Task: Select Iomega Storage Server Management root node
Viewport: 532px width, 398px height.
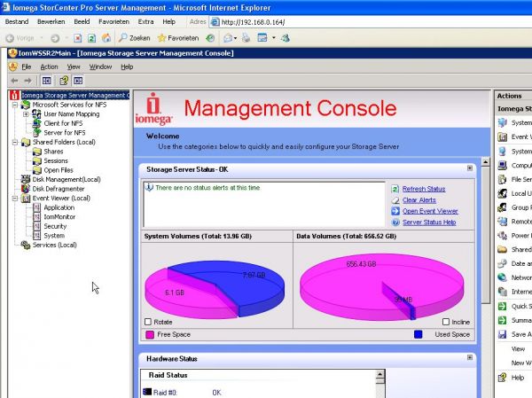Action: click(75, 96)
